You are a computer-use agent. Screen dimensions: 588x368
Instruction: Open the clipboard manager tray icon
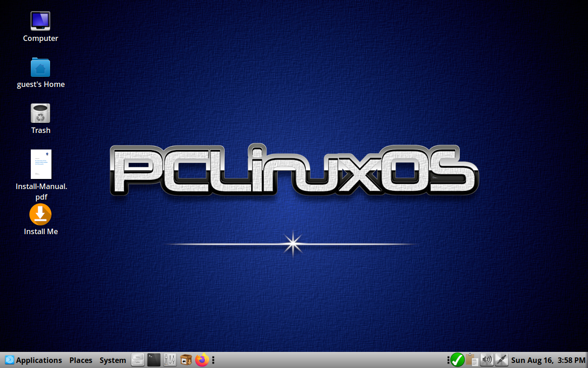[x=472, y=360]
